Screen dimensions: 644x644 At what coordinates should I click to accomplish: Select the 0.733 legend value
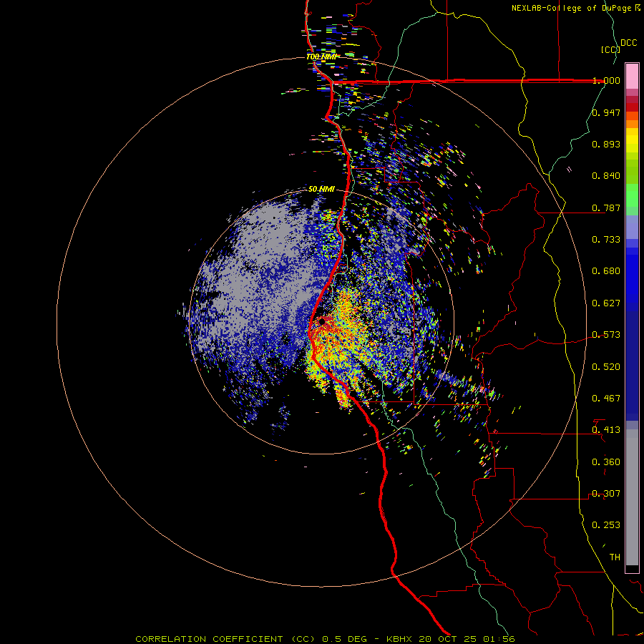(606, 240)
